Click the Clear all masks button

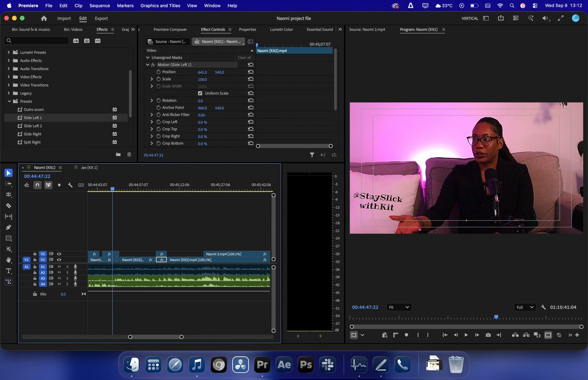pos(245,57)
